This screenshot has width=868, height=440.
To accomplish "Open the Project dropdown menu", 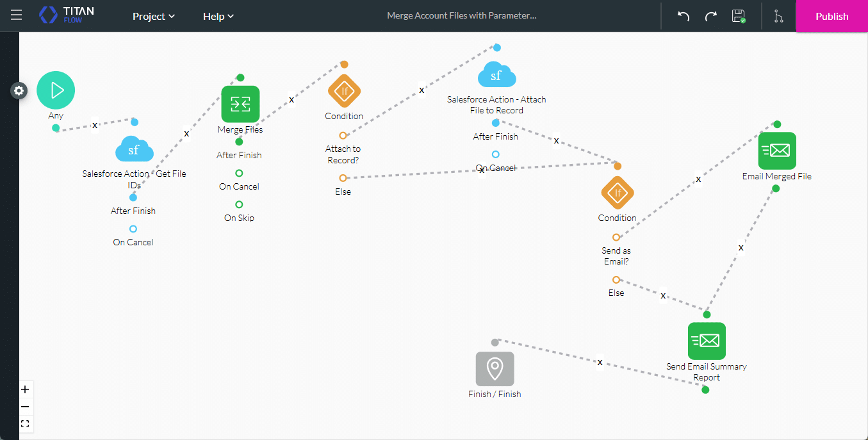I will pos(154,16).
